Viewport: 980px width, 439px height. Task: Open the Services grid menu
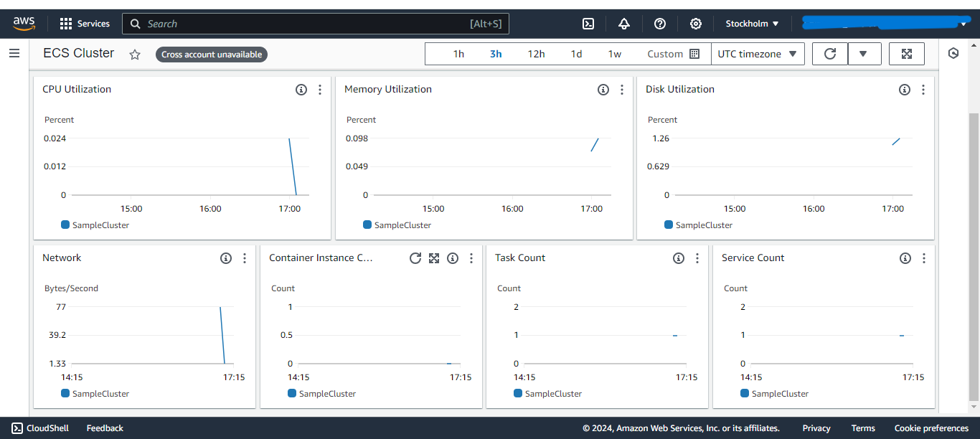[85, 24]
